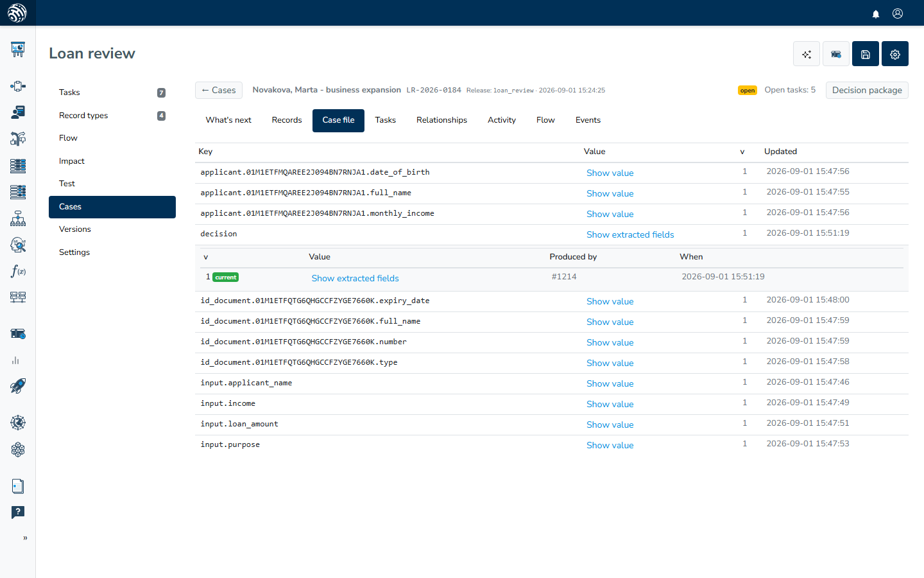This screenshot has height=578, width=924.
Task: Show extracted fields for current version
Action: pos(355,279)
